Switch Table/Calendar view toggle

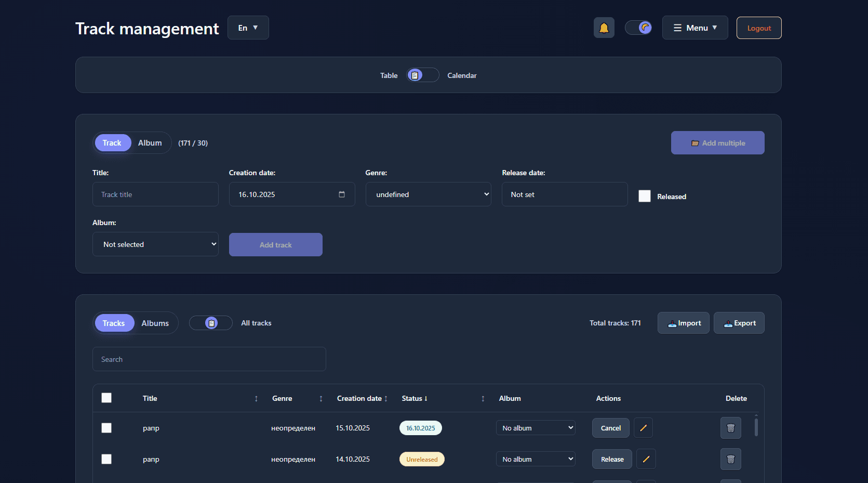(x=422, y=75)
